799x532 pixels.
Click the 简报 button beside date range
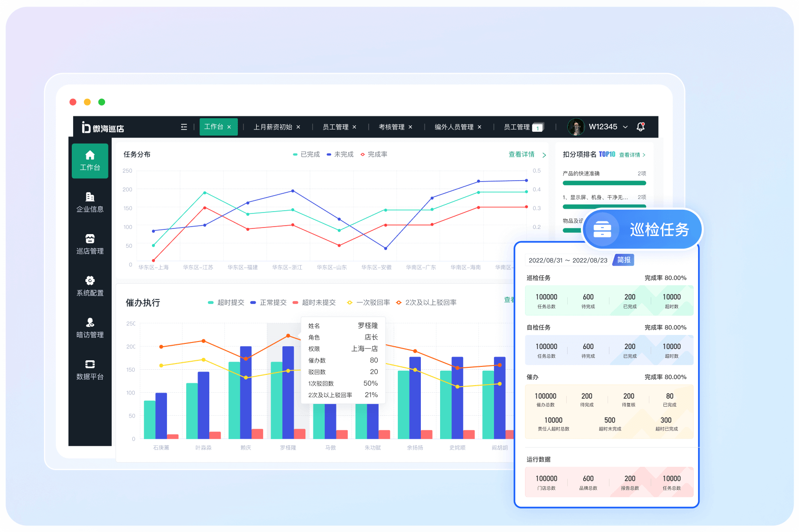pos(624,260)
